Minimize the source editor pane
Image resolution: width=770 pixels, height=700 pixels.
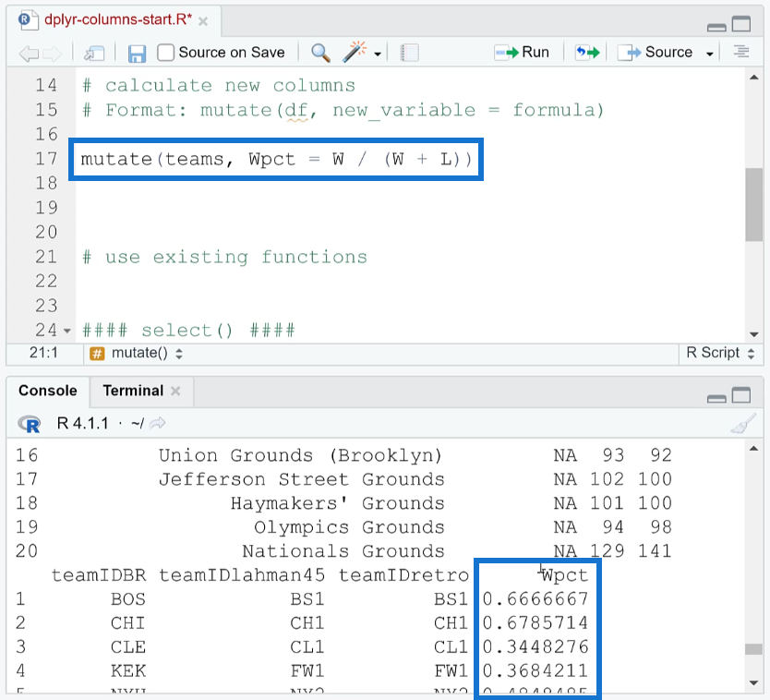point(716,27)
